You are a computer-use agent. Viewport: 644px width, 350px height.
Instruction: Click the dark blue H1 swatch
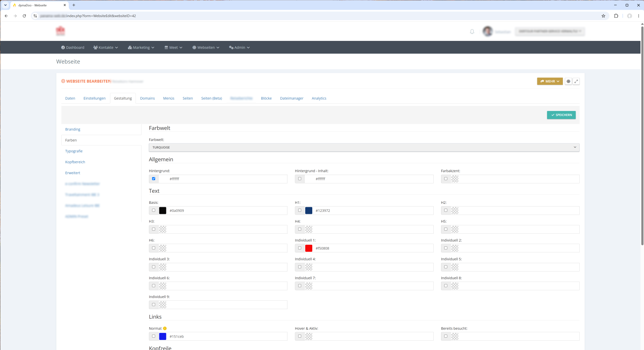(x=309, y=211)
